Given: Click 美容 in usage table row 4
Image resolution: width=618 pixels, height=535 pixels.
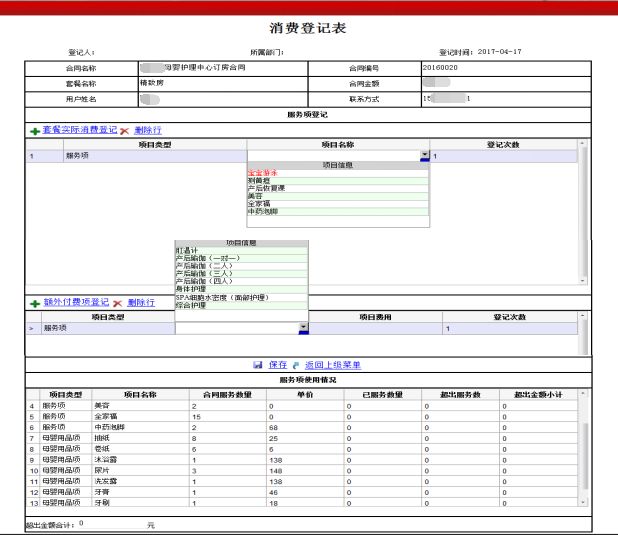Looking at the screenshot, I should (x=102, y=406).
